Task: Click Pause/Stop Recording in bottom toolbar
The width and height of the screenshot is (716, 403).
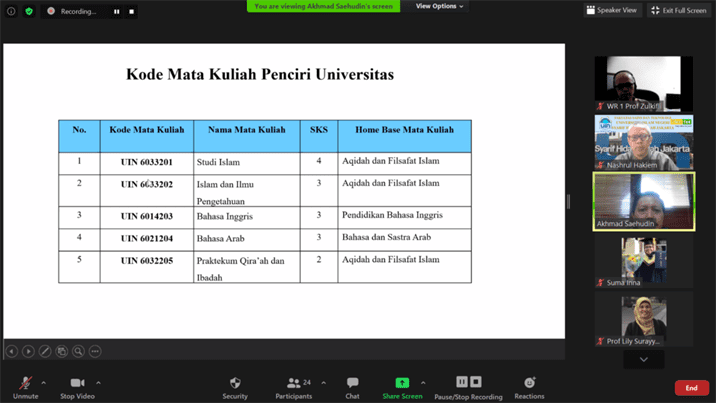Action: tap(468, 384)
